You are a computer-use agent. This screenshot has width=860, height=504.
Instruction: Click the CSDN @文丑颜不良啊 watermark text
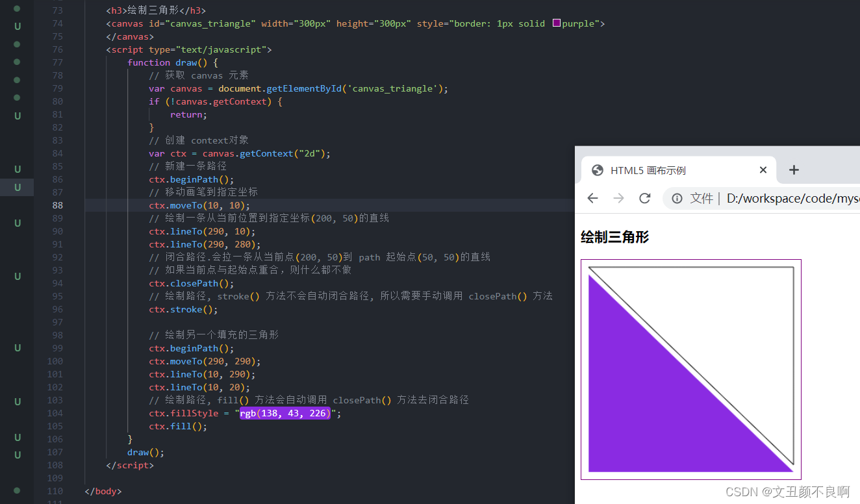[789, 492]
